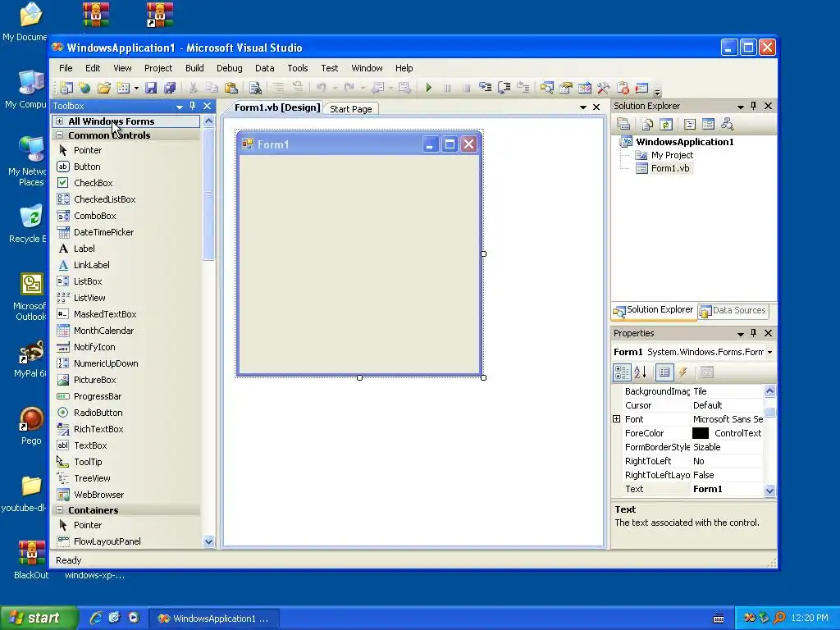Open the Properties object selector dropdown
This screenshot has height=630, width=840.
click(769, 352)
